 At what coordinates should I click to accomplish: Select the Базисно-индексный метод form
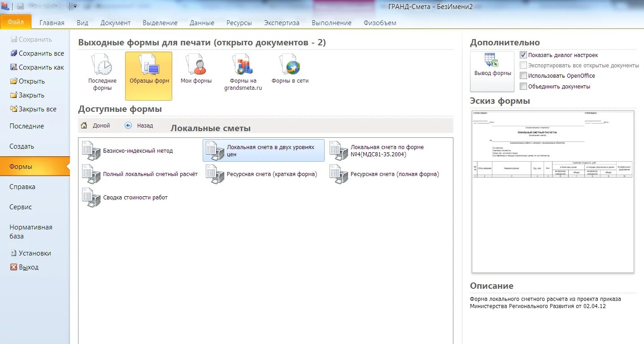128,151
